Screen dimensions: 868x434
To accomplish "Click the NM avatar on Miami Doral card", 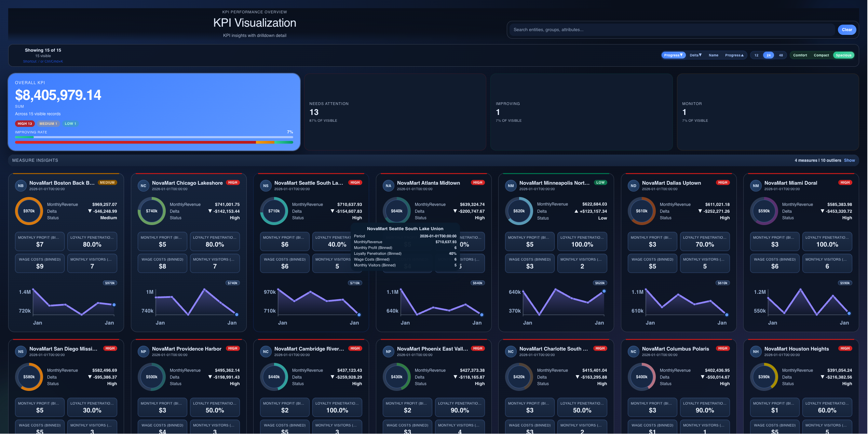I will (756, 186).
